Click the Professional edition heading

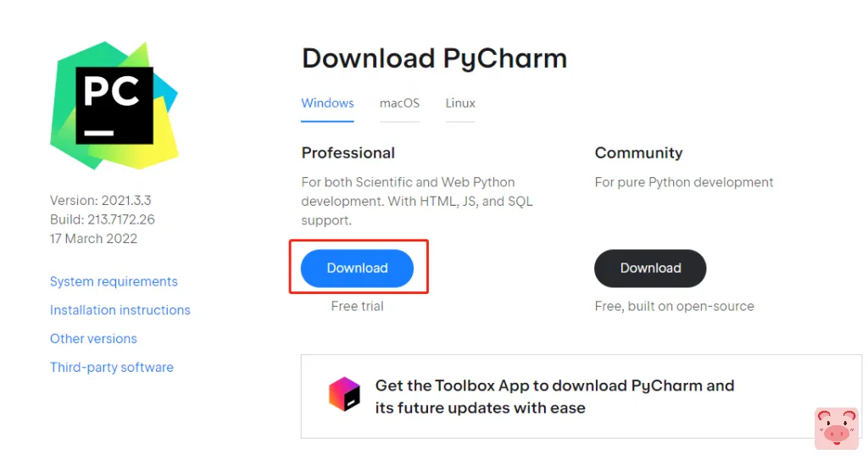pyautogui.click(x=348, y=153)
